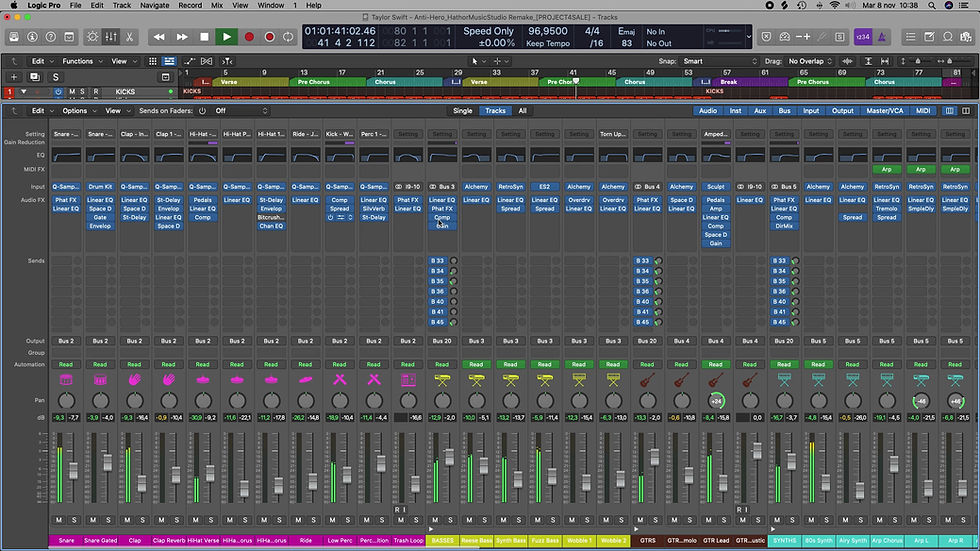Viewport: 980px width, 551px height.
Task: Toggle the count-in 1234 button
Action: pyautogui.click(x=863, y=37)
